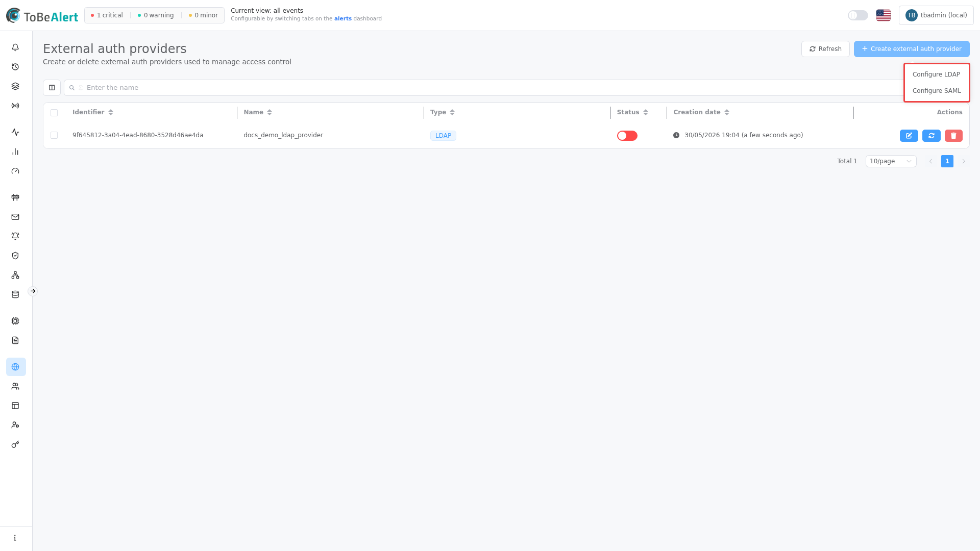The height and width of the screenshot is (551, 980).
Task: Open the language flag selector
Action: (x=883, y=15)
